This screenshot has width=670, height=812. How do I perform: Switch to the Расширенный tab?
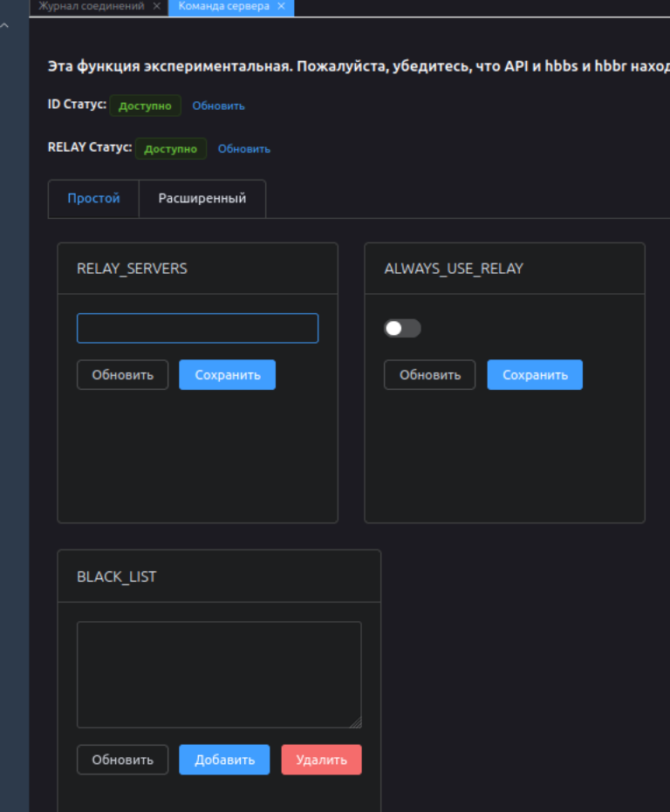coord(202,199)
